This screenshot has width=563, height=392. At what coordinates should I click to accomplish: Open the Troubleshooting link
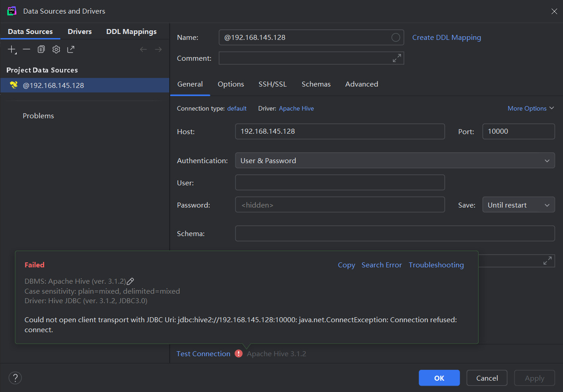(436, 265)
